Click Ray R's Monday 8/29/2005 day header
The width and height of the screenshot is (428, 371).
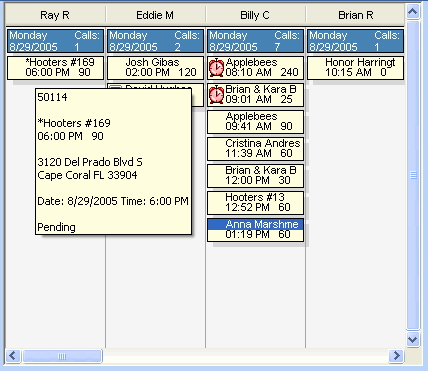point(55,41)
